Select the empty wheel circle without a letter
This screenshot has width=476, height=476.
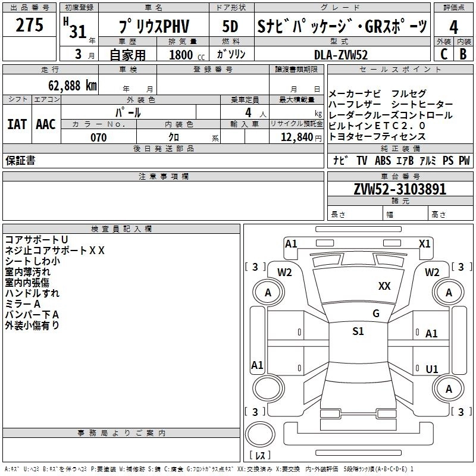pyautogui.click(x=268, y=389)
